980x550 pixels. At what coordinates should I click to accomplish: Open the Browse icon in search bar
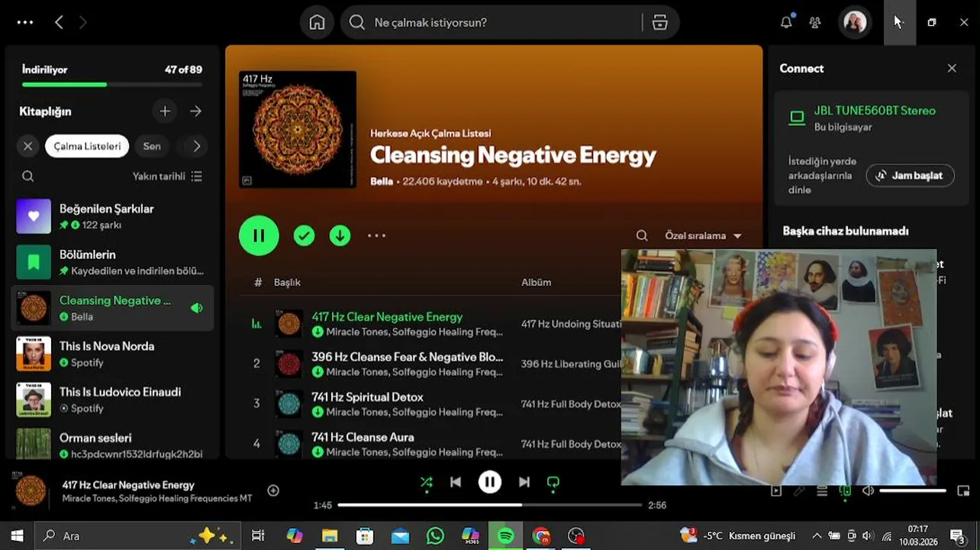coord(660,22)
